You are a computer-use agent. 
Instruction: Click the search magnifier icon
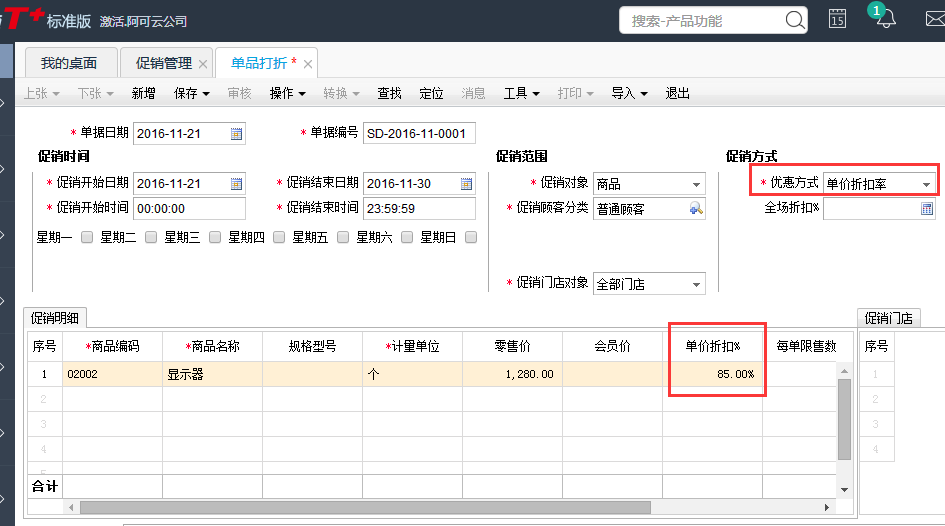[x=795, y=20]
